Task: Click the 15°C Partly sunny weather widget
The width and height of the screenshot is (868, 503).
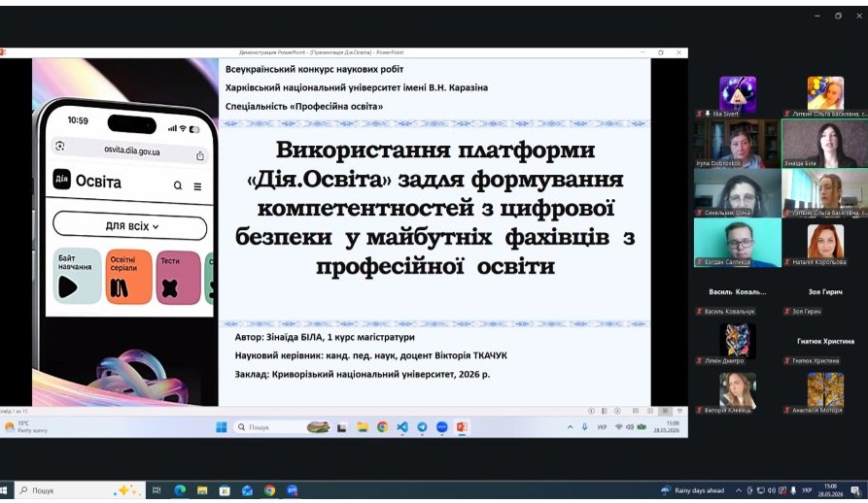Action: [26, 426]
